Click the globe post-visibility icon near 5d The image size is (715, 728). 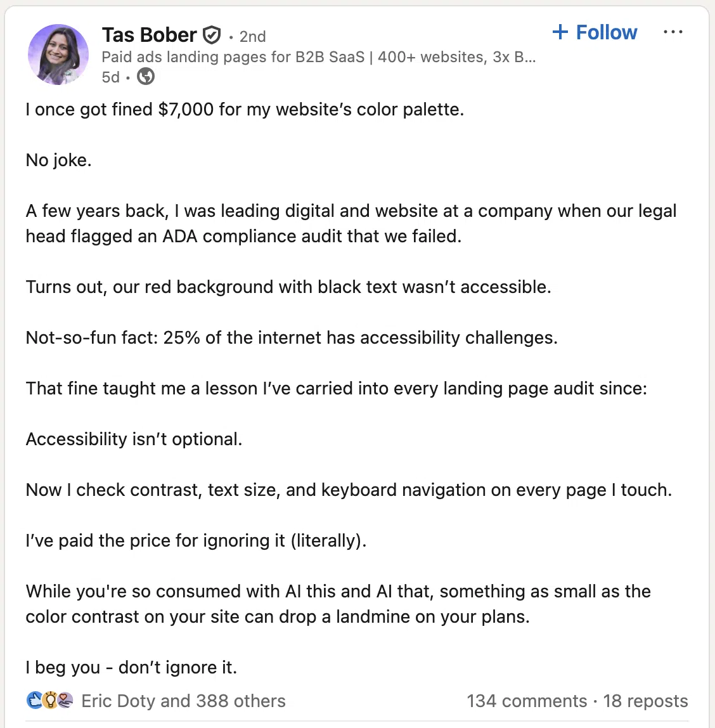145,77
